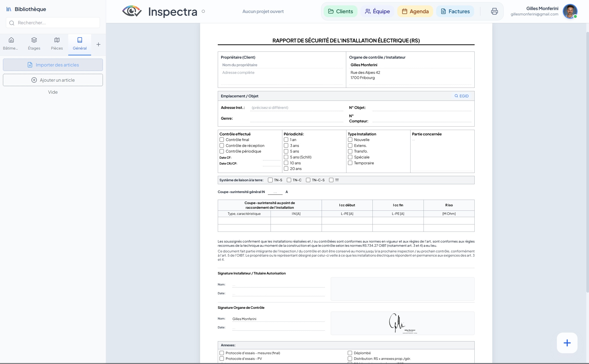The image size is (589, 364).
Task: Click Importer des articles button
Action: [53, 65]
